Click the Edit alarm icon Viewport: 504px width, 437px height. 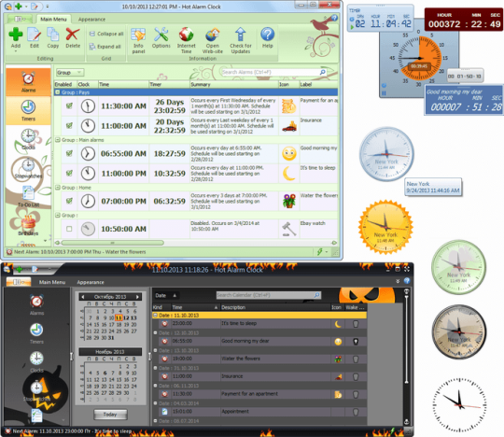[35, 35]
